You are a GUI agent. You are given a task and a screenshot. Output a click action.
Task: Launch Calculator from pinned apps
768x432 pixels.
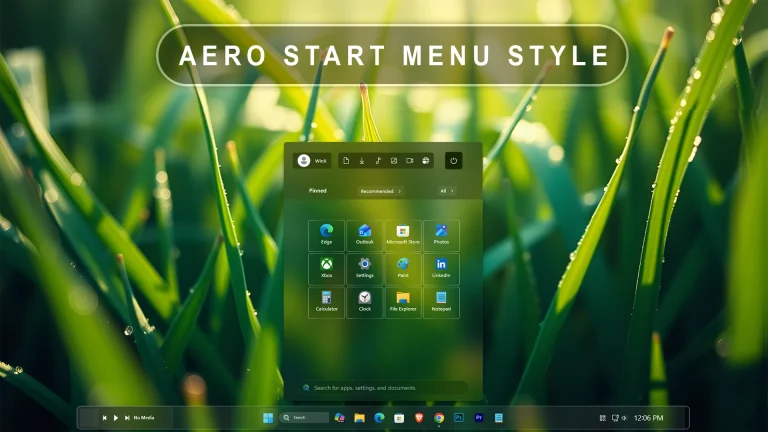click(x=326, y=303)
